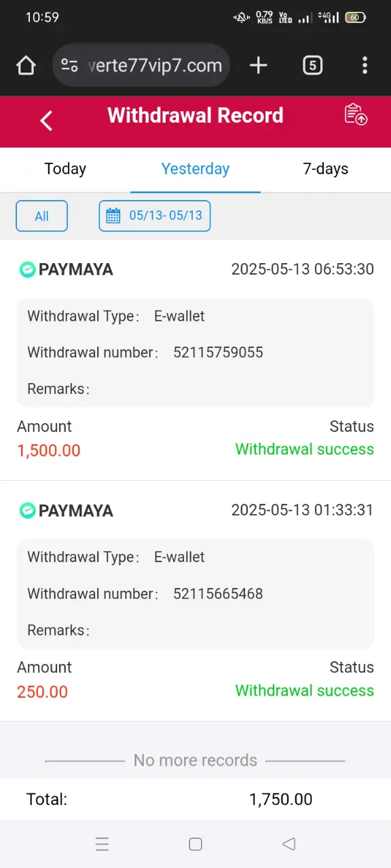Tap the Android back triangle navigation button

288,844
